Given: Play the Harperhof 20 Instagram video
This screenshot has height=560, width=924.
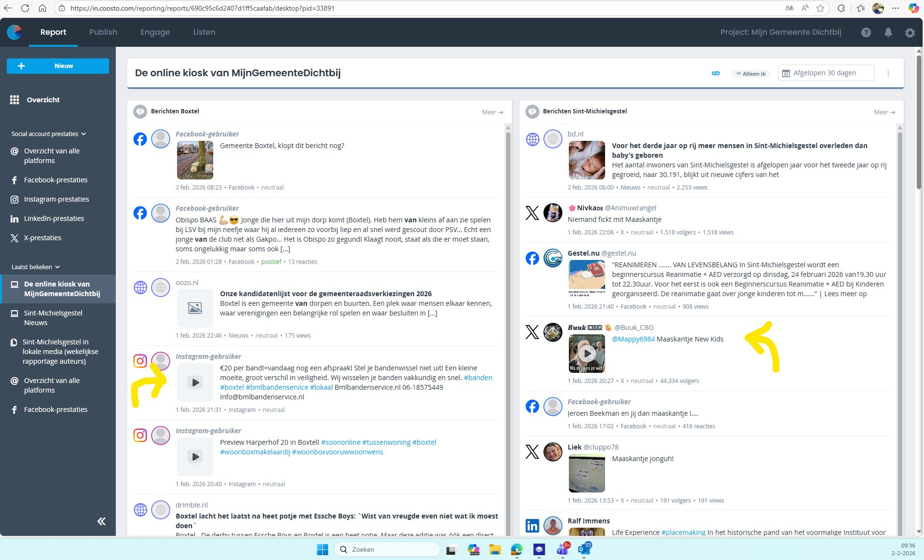Looking at the screenshot, I should tap(195, 457).
